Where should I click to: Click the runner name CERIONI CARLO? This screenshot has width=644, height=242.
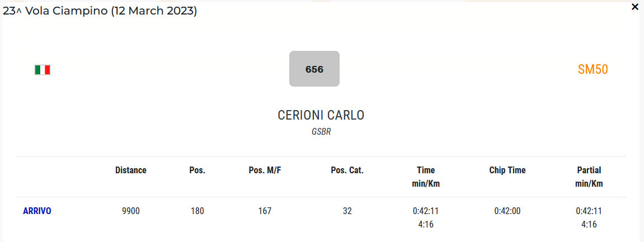(321, 115)
